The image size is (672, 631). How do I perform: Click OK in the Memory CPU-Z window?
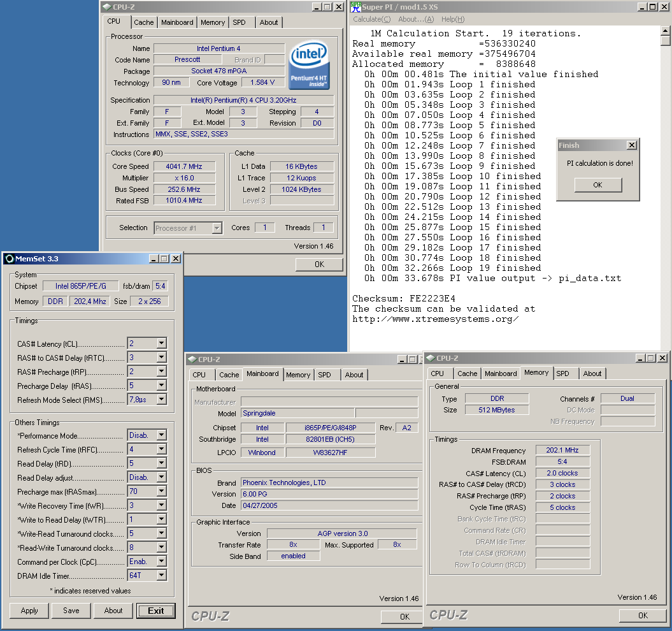tap(643, 616)
